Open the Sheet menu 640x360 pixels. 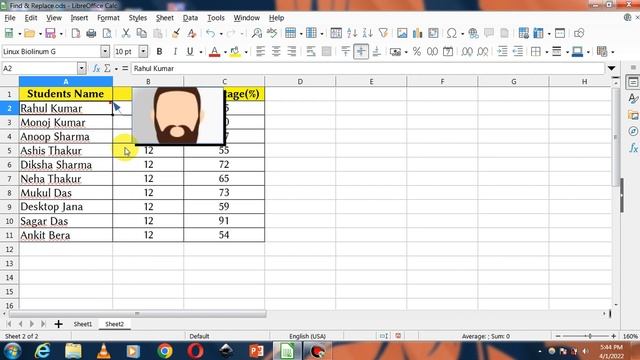pos(164,18)
